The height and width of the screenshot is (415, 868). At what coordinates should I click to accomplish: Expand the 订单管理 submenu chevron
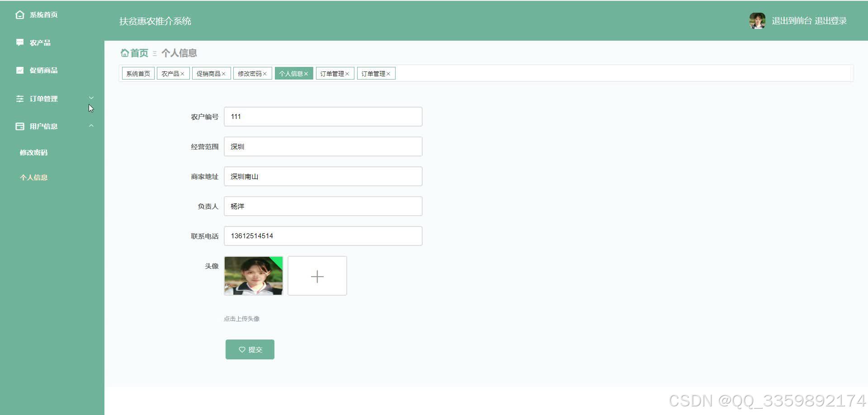tap(91, 98)
